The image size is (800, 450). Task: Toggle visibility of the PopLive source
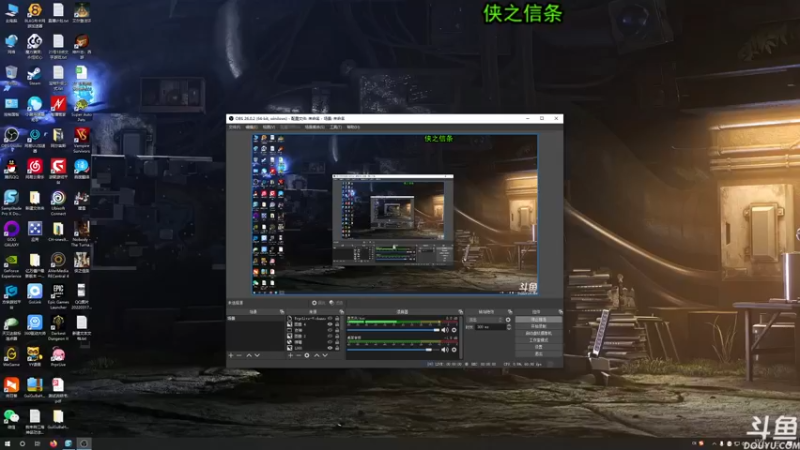click(x=330, y=318)
